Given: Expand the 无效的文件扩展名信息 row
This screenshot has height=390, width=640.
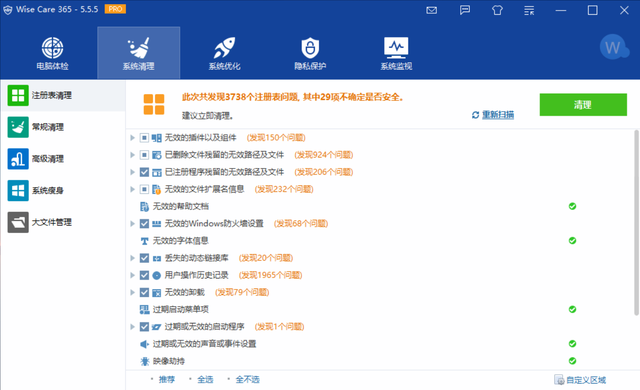Looking at the screenshot, I should 132,189.
